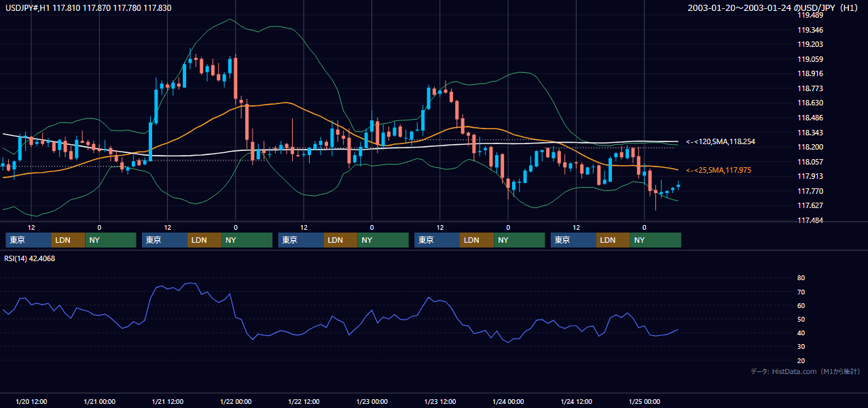Image resolution: width=868 pixels, height=408 pixels.
Task: Click RSI scale level 60
Action: point(801,305)
